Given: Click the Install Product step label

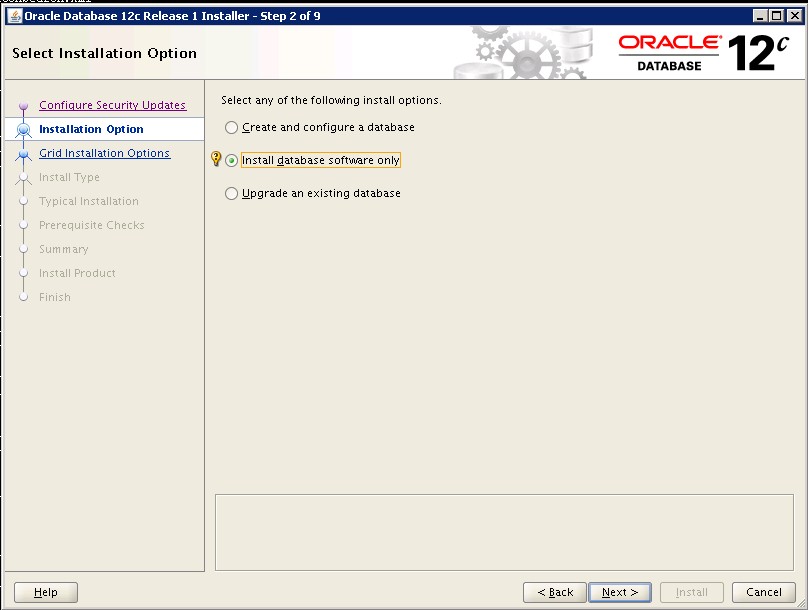Looking at the screenshot, I should click(x=77, y=273).
